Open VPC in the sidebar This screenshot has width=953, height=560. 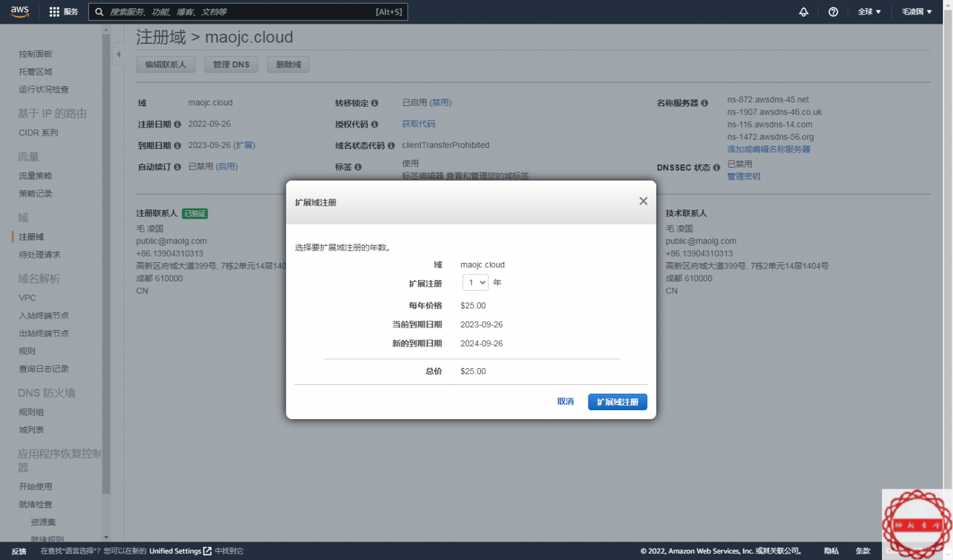tap(27, 298)
